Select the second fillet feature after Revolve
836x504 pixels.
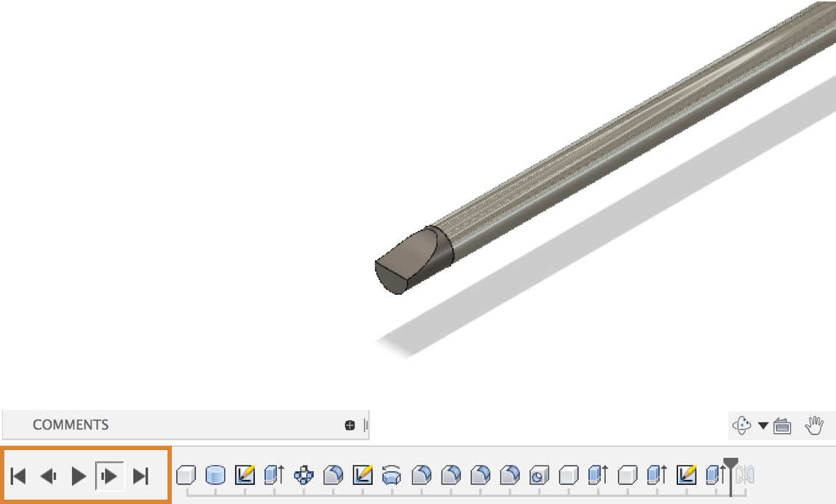(451, 475)
